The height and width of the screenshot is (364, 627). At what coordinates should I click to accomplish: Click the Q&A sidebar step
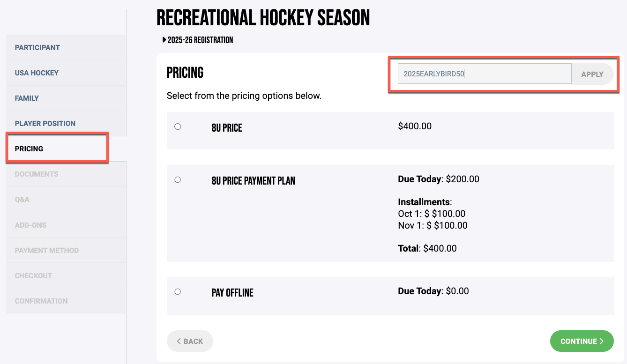[x=22, y=200]
